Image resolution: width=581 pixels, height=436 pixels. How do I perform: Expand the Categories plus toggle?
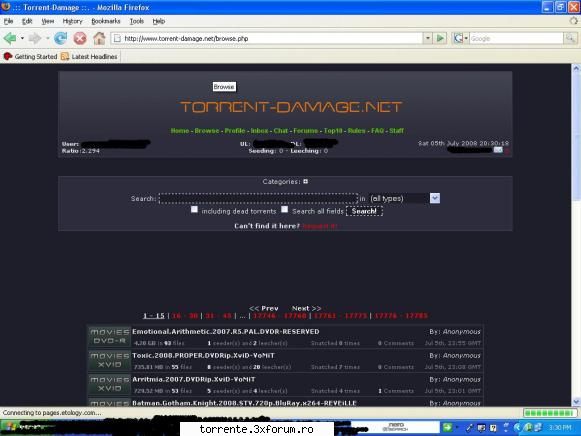(x=305, y=182)
